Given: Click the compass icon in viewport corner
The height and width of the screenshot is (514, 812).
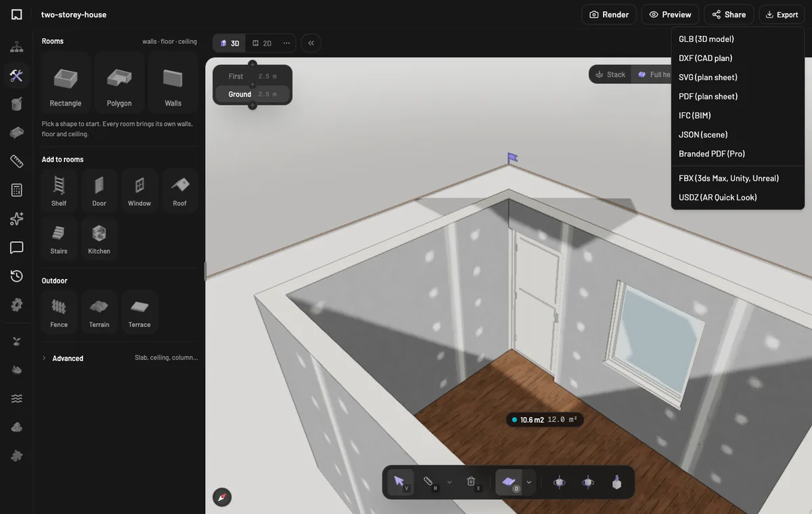Looking at the screenshot, I should [x=222, y=497].
